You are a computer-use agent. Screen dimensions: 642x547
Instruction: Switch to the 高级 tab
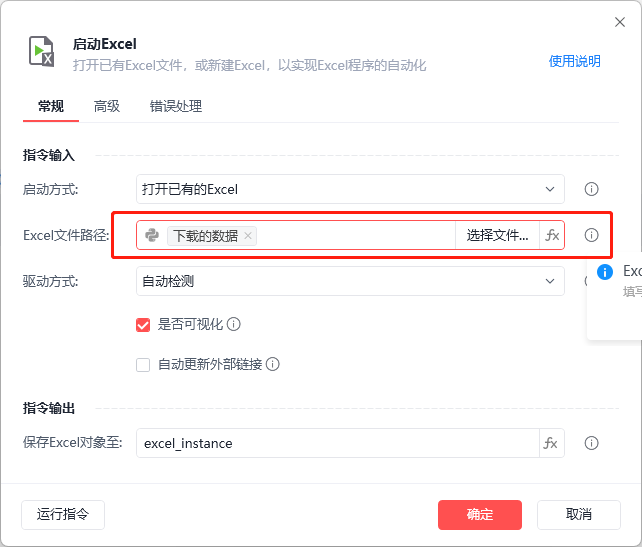coord(107,106)
